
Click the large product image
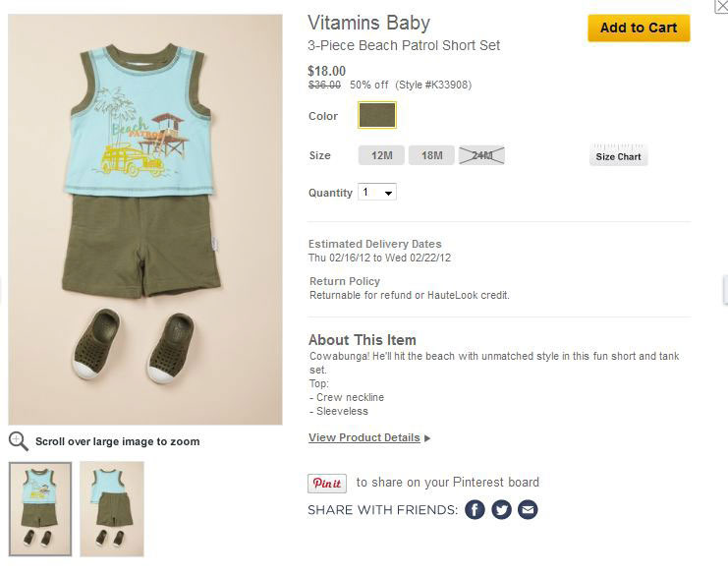coord(145,218)
